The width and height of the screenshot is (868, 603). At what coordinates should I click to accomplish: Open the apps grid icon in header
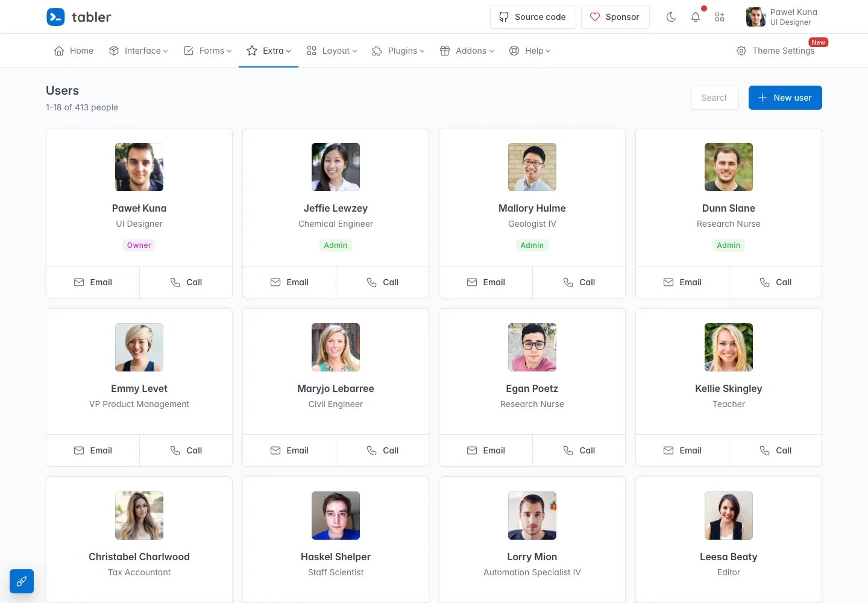720,17
